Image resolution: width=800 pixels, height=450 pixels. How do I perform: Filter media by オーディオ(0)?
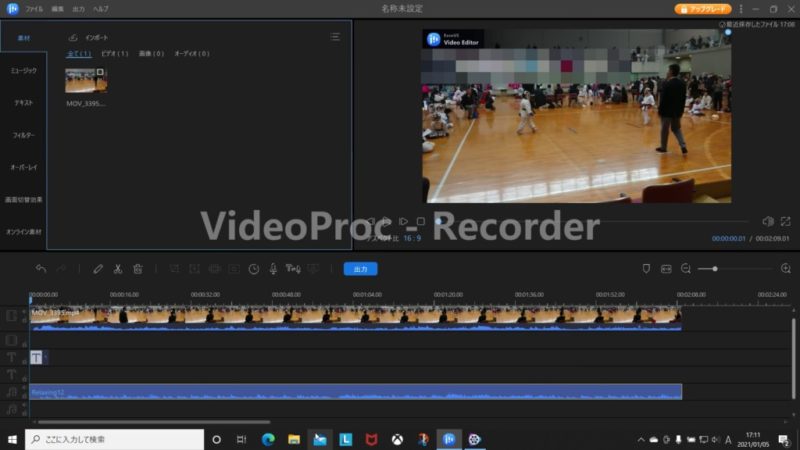(x=192, y=53)
